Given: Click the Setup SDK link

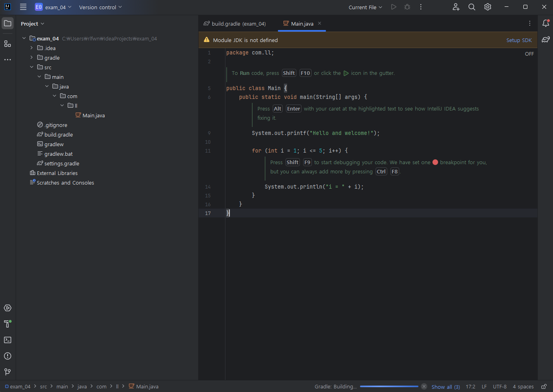Looking at the screenshot, I should tap(519, 40).
